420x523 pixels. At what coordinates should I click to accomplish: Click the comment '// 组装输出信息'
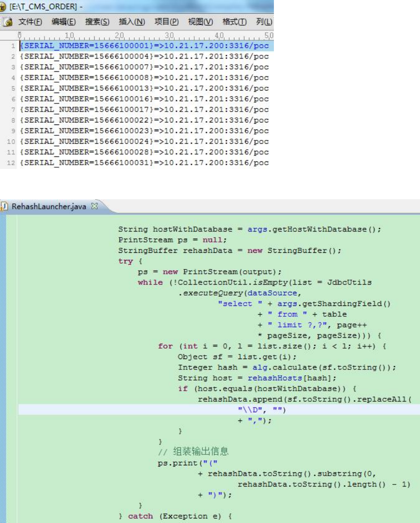pos(193,452)
